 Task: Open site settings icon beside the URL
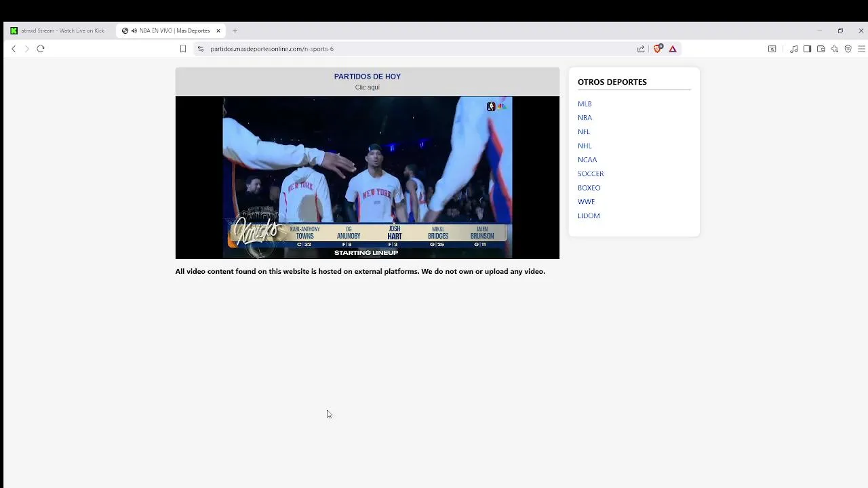tap(200, 49)
